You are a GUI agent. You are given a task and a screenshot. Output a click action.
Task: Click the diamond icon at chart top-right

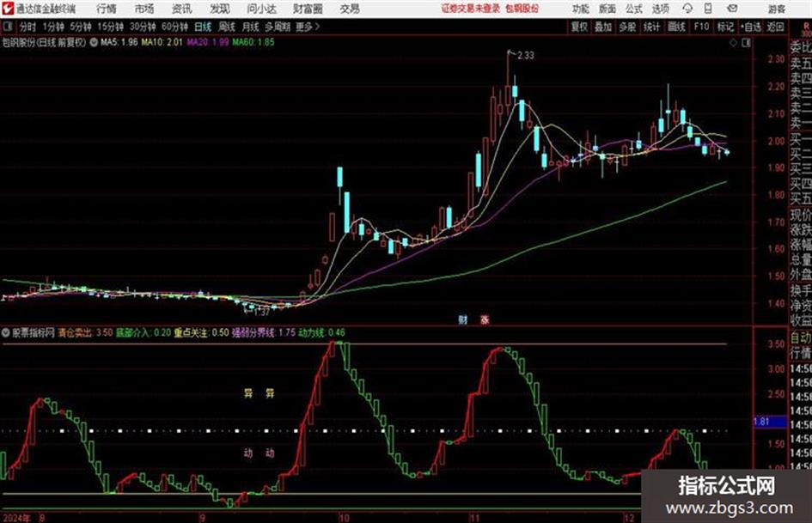733,43
